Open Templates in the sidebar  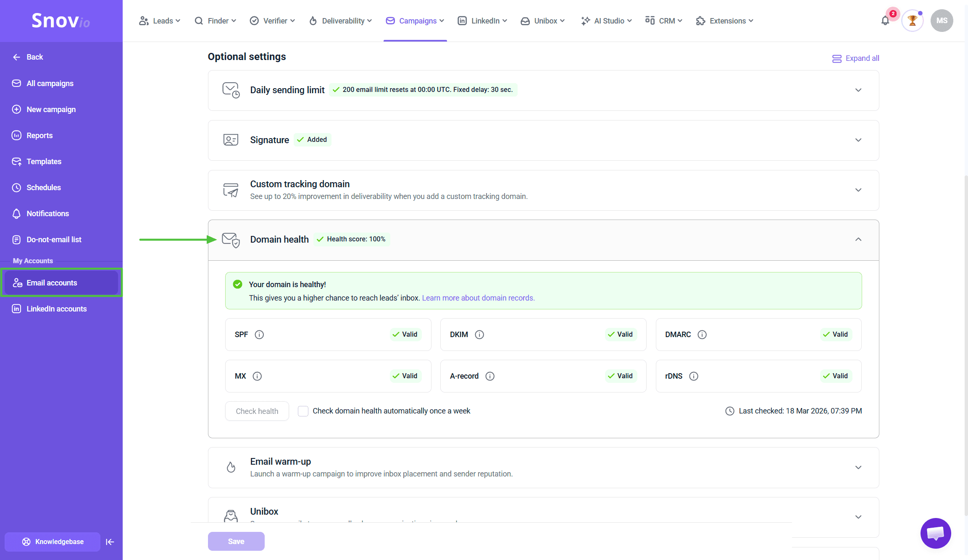pyautogui.click(x=44, y=162)
